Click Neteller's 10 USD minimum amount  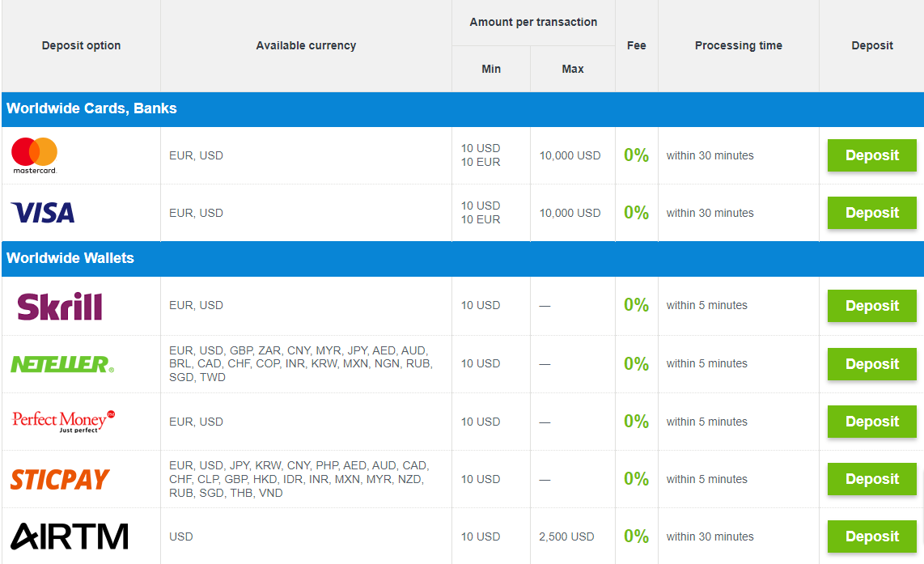pos(481,363)
